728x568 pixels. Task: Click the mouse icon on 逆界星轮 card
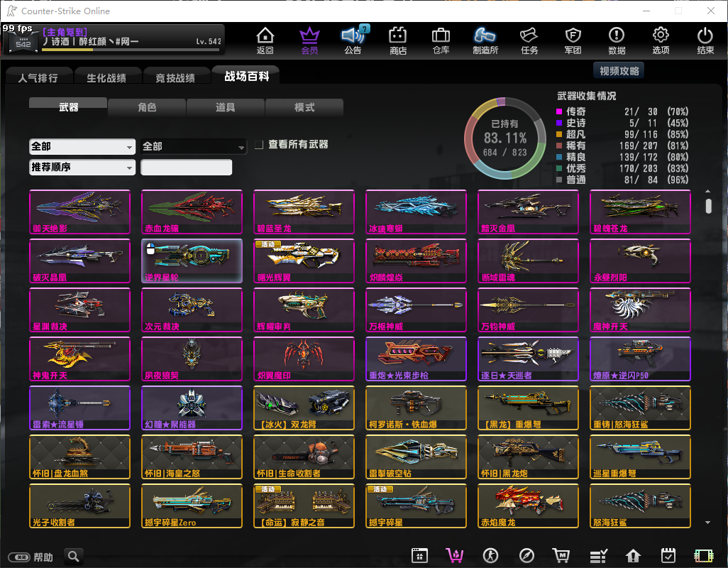[x=150, y=249]
